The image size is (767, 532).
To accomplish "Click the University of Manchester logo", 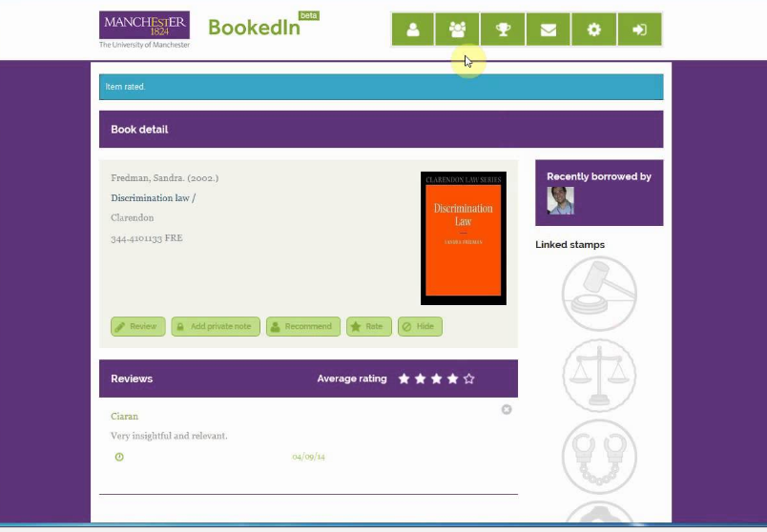I will 144,30.
